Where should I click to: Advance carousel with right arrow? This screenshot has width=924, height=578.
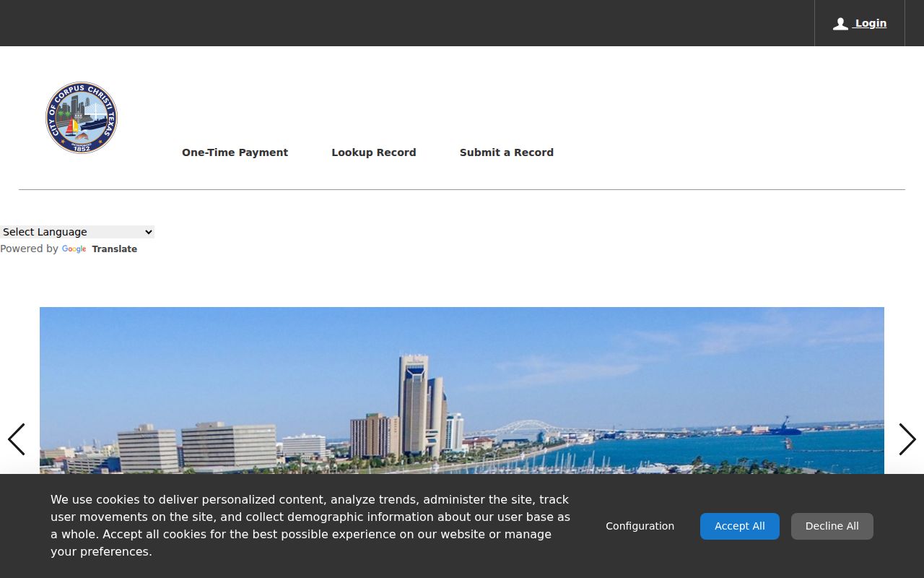(907, 439)
